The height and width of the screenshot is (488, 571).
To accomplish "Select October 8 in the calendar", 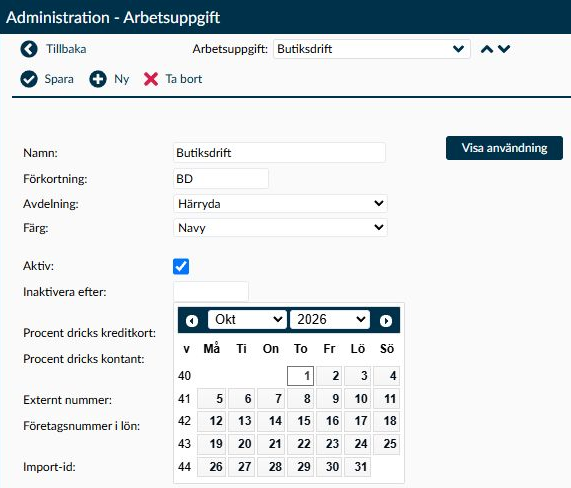I will 300,399.
